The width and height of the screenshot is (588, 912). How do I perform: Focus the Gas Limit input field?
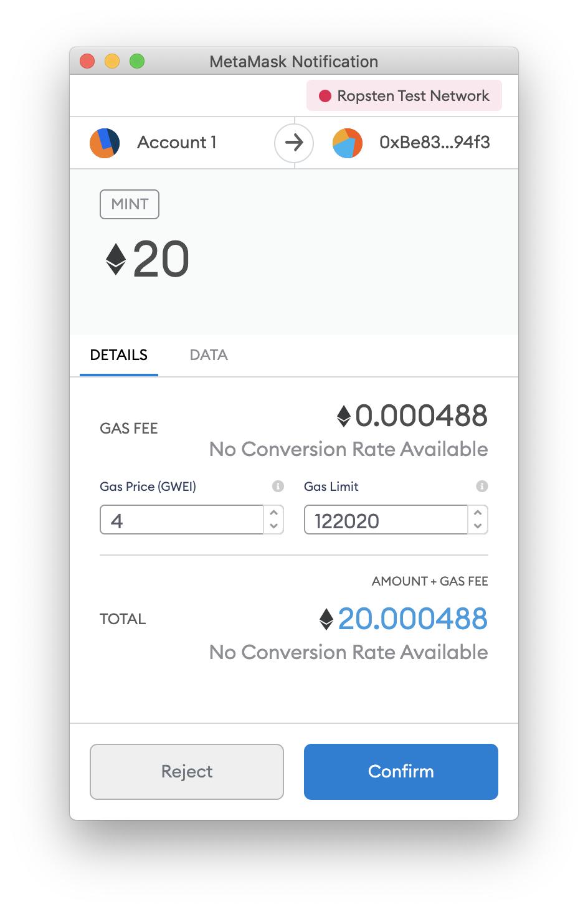[386, 520]
